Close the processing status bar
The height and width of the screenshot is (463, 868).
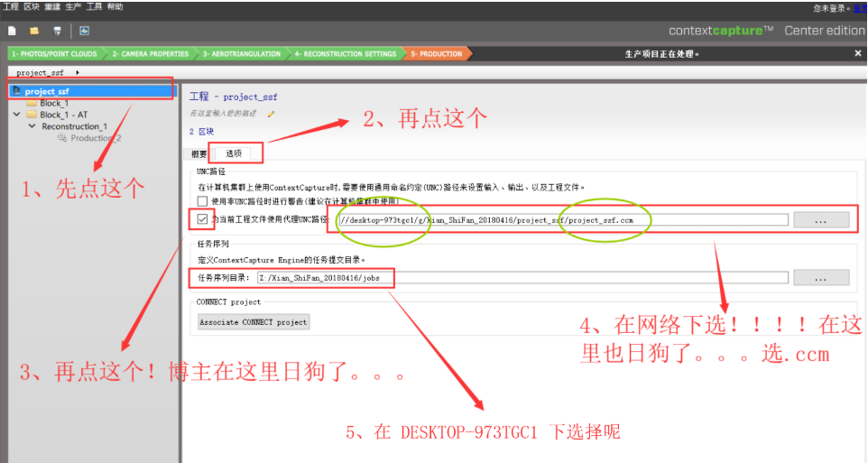[x=857, y=53]
